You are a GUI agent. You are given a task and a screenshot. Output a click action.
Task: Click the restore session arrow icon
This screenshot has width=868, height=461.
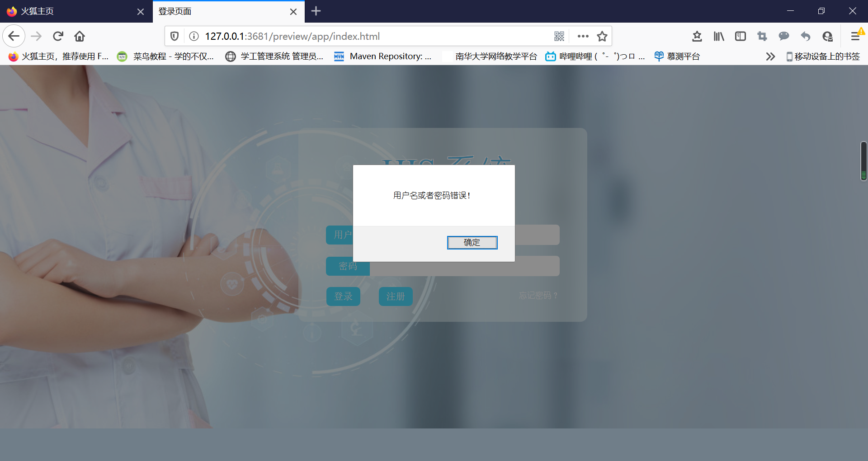tap(806, 36)
